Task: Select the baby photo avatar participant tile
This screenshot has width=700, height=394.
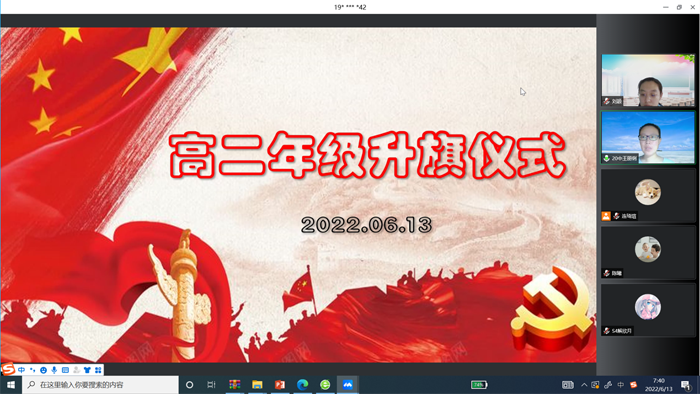Action: click(x=648, y=252)
